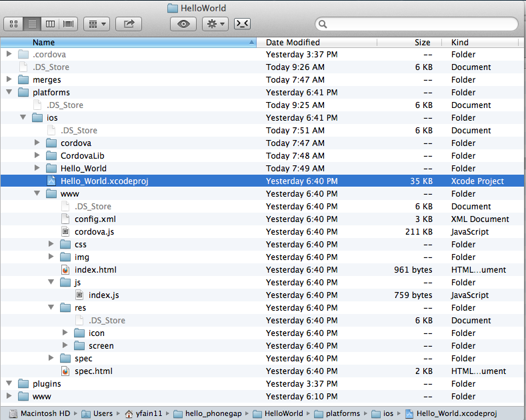This screenshot has width=526, height=420.
Task: Expand the CordovaLib folder
Action: [x=37, y=156]
